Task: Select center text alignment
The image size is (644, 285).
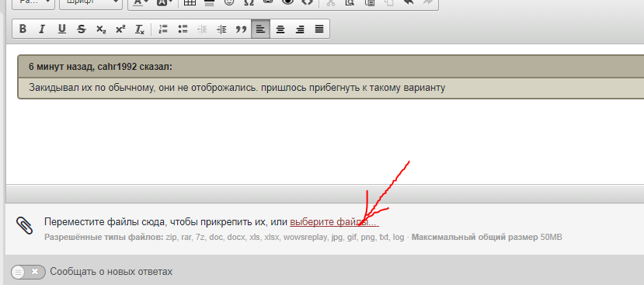Action: tap(280, 30)
